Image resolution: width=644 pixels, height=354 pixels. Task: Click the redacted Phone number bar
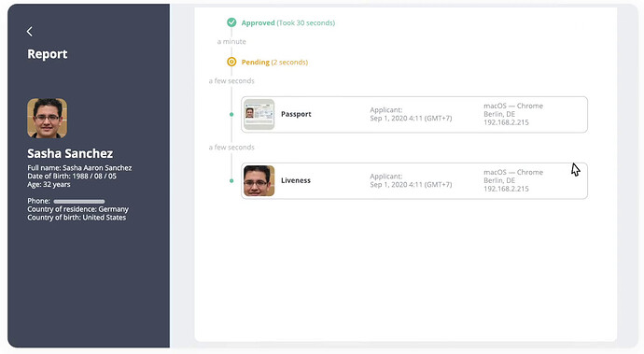coord(78,202)
